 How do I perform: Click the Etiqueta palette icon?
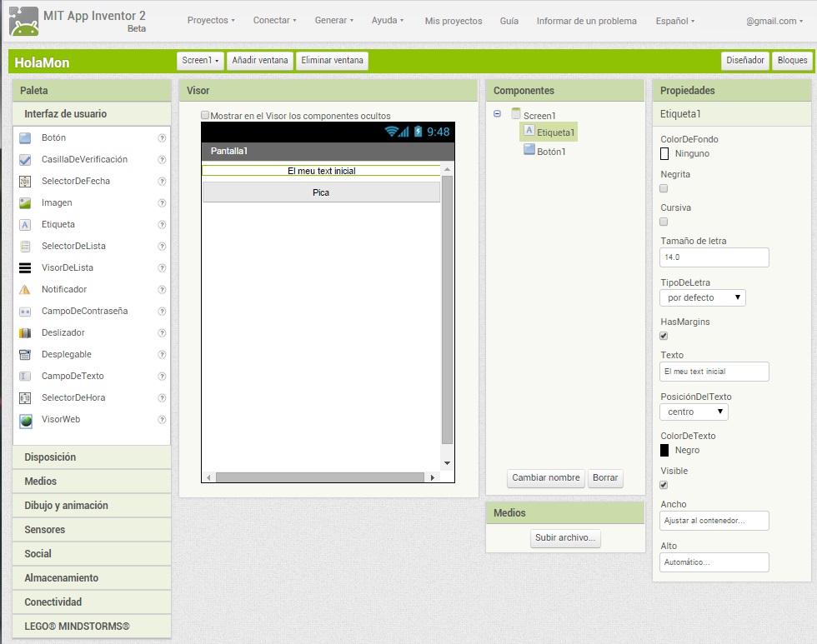pos(25,225)
